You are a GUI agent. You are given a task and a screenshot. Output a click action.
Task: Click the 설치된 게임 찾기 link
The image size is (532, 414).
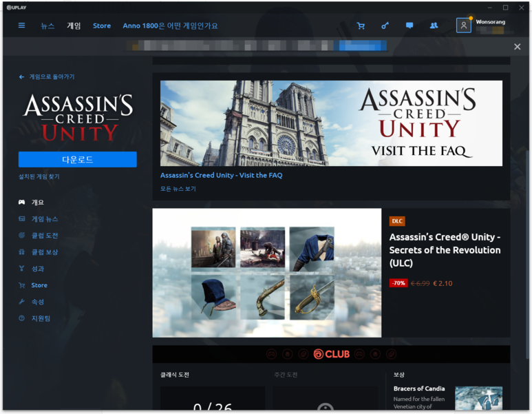pos(39,176)
